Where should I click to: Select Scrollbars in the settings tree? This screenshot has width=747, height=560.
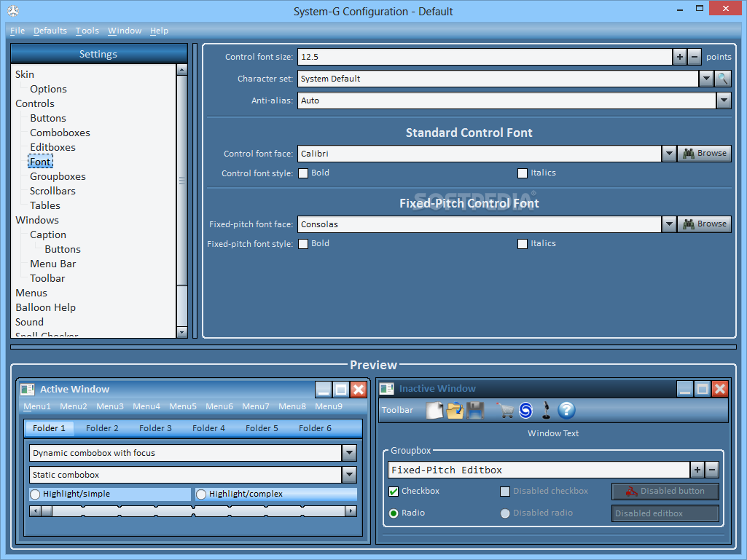click(53, 191)
